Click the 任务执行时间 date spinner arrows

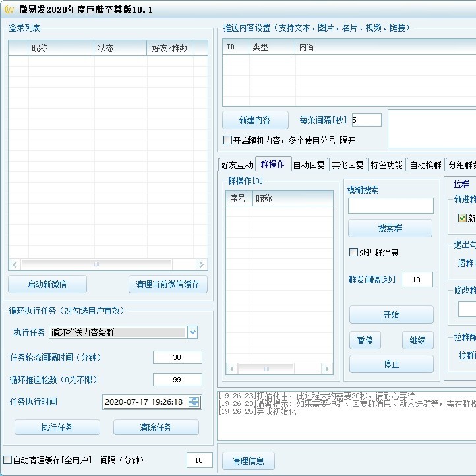194,402
